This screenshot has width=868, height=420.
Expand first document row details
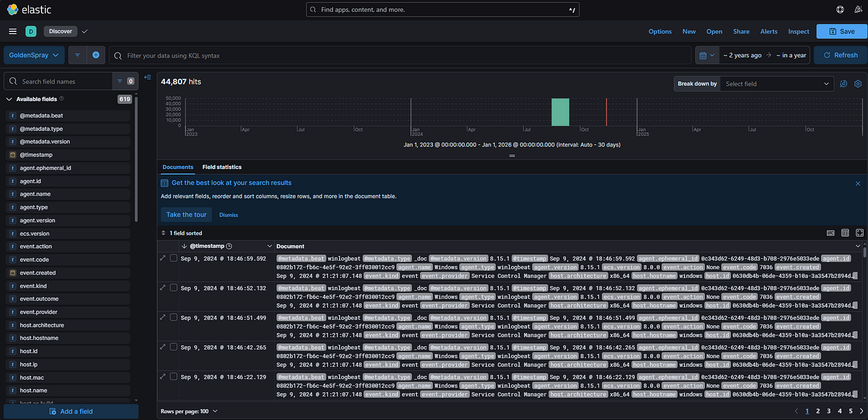162,258
